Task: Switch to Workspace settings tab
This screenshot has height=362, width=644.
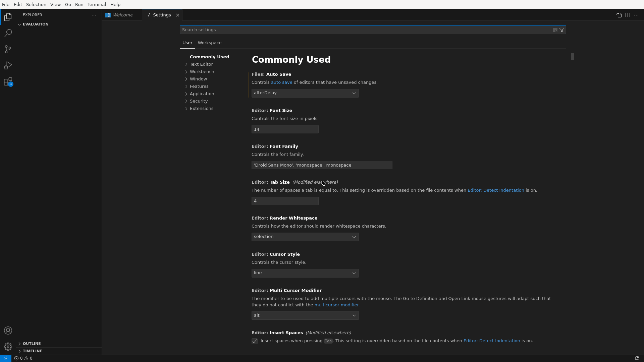Action: click(210, 43)
